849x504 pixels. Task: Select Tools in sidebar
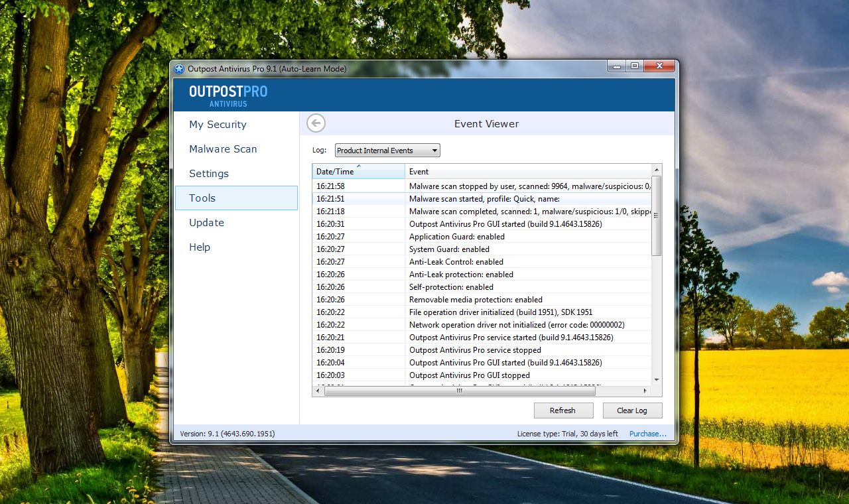point(236,198)
